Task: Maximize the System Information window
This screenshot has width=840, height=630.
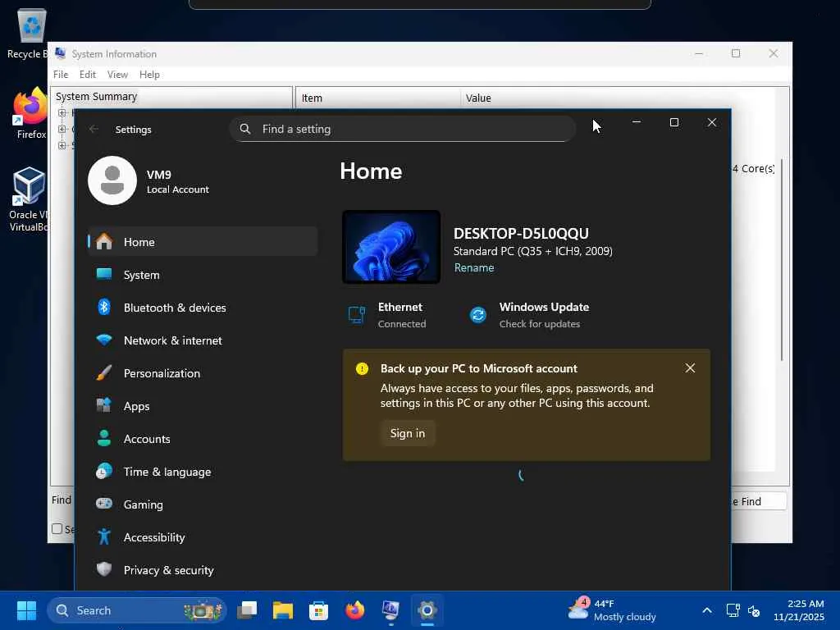Action: tap(736, 53)
